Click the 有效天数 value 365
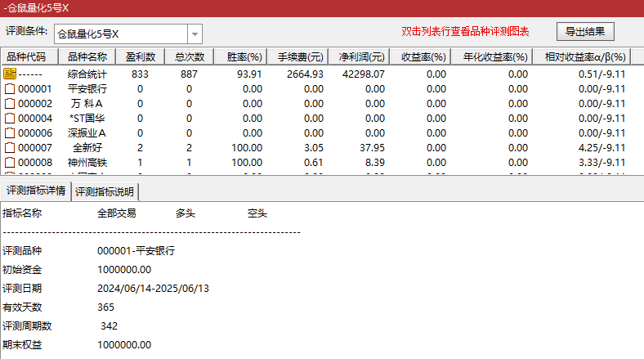This screenshot has width=644, height=359. click(x=105, y=307)
